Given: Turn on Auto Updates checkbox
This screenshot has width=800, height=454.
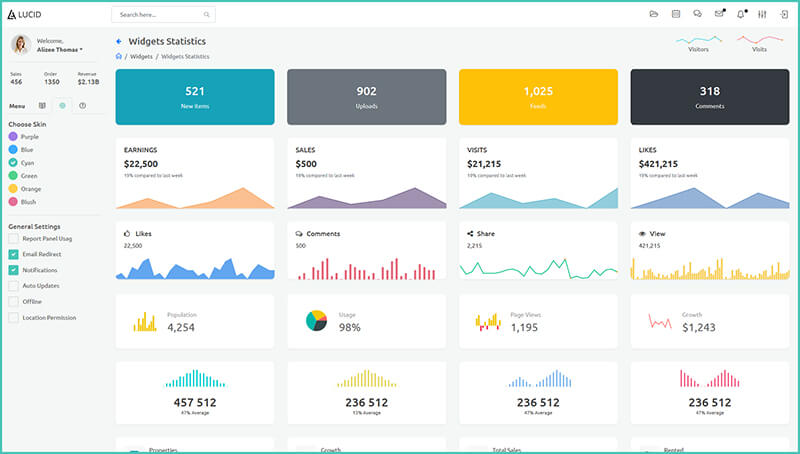Looking at the screenshot, I should click(13, 286).
